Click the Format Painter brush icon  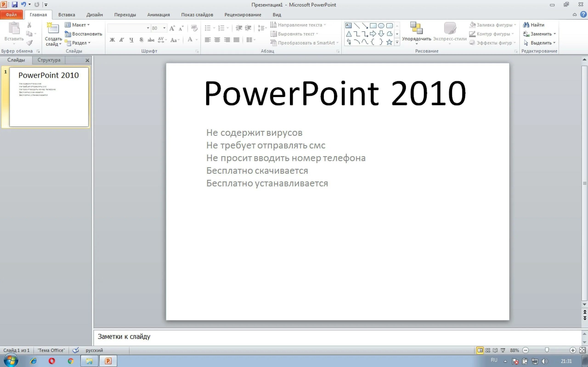[x=29, y=43]
